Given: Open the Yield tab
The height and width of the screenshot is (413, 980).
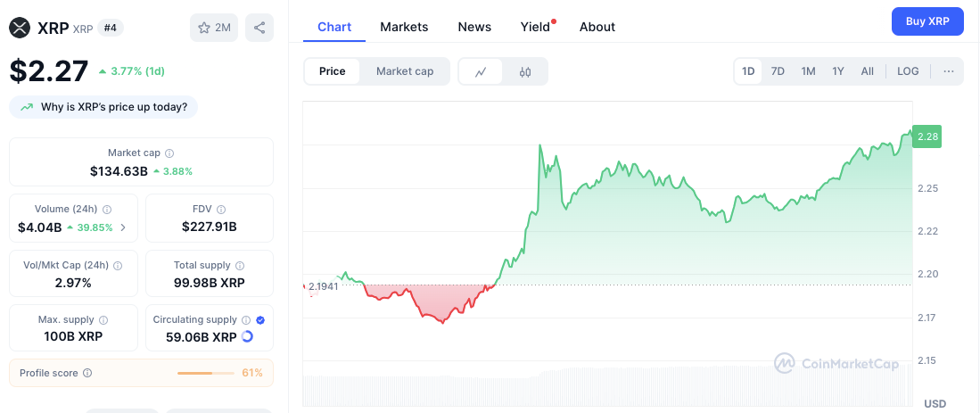Looking at the screenshot, I should [536, 27].
